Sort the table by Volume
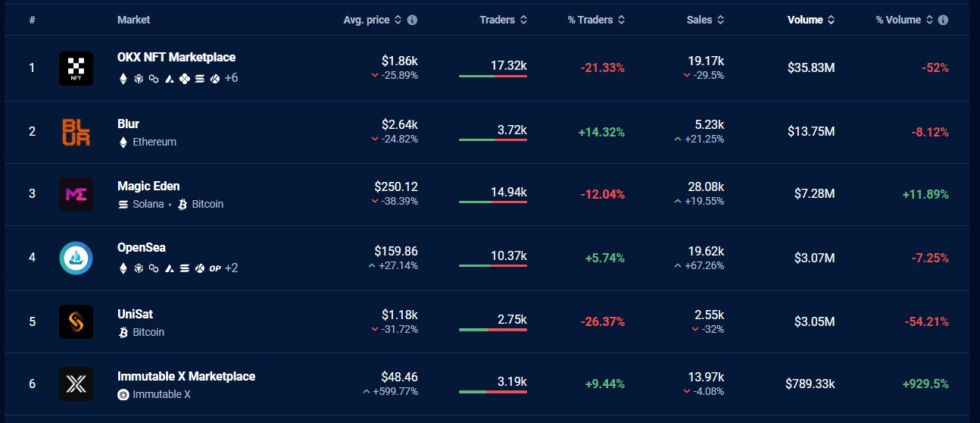 tap(809, 20)
